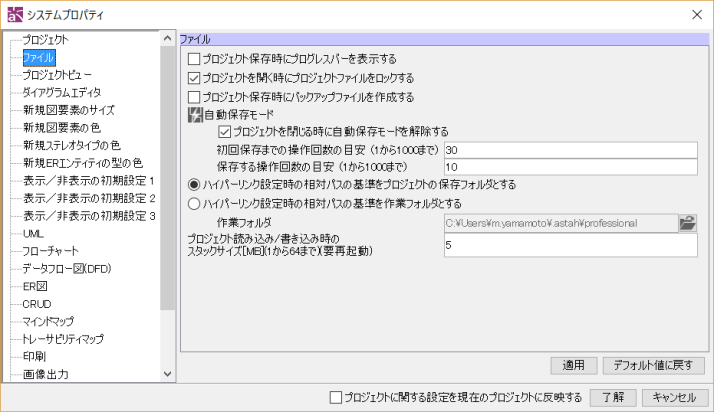Enable プログレスバーを表示する checkbox
714x412 pixels.
[194, 59]
